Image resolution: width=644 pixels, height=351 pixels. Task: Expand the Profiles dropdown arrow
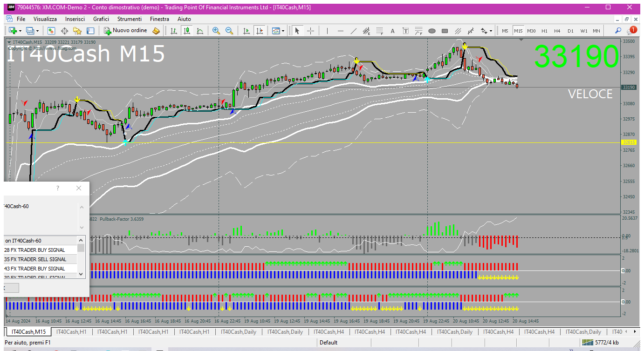pyautogui.click(x=37, y=31)
